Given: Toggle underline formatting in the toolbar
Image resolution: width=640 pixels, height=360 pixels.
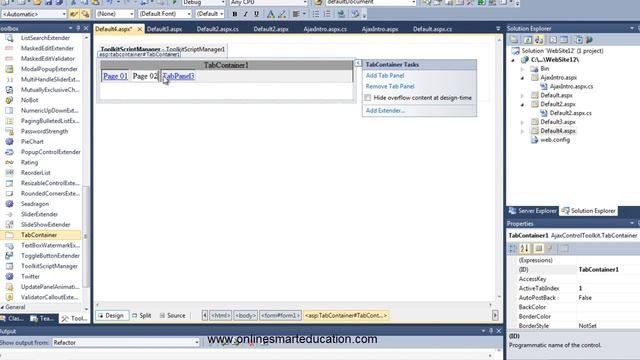Looking at the screenshot, I should [x=256, y=14].
